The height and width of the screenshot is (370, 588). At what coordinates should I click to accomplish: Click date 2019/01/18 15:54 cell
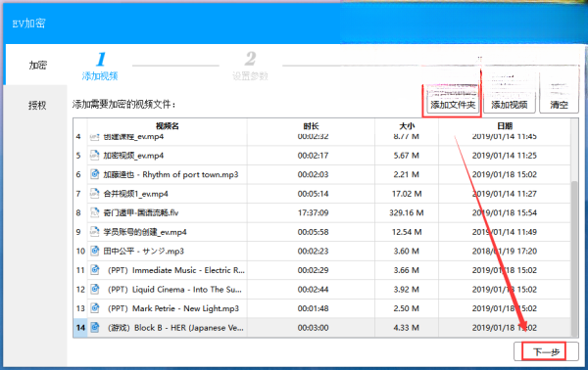[505, 212]
